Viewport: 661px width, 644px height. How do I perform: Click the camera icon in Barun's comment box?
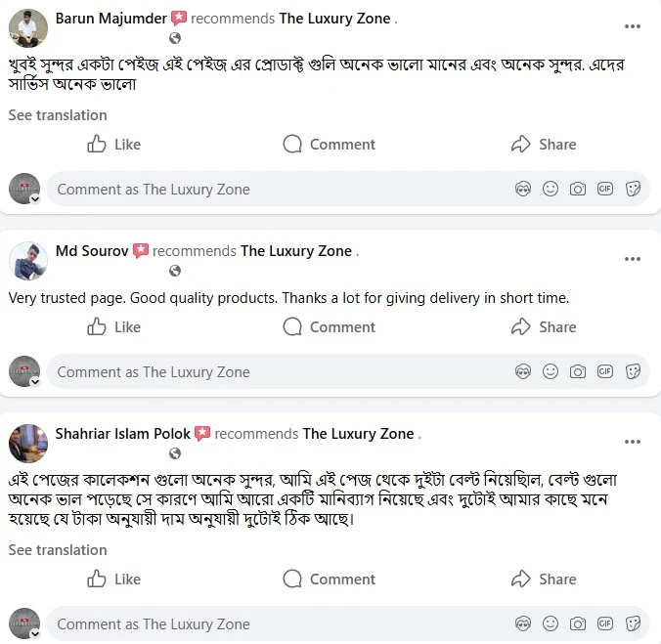578,189
